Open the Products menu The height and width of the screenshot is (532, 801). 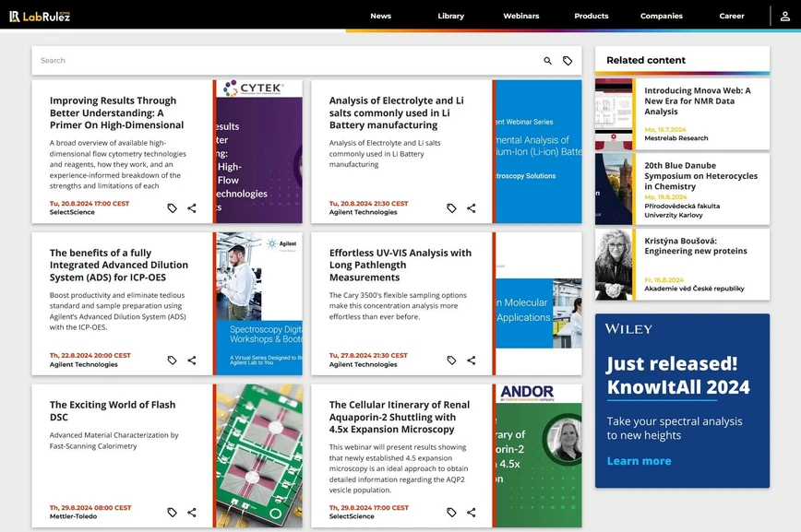591,16
